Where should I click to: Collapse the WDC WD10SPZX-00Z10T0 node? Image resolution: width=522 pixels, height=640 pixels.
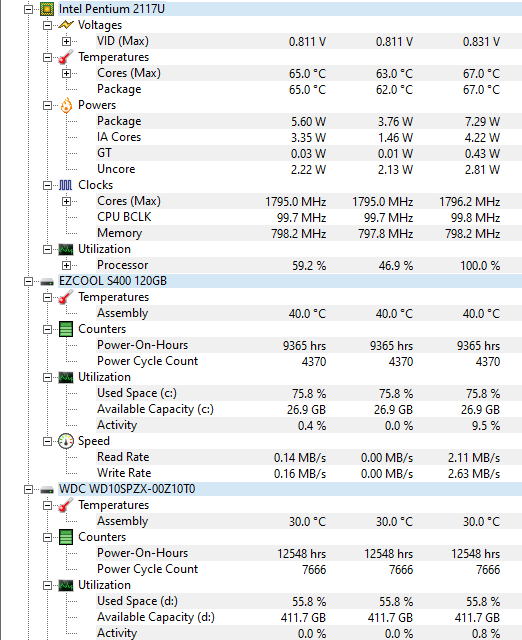(28, 489)
